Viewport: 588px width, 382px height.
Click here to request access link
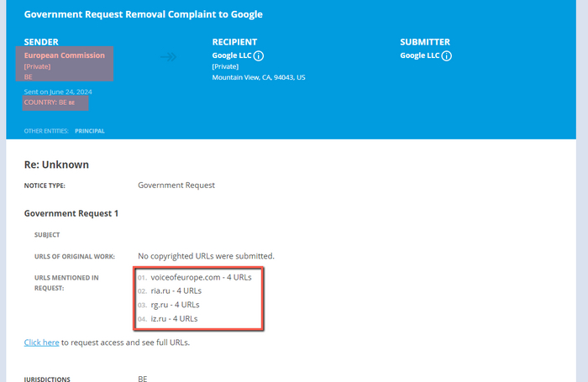pos(42,343)
